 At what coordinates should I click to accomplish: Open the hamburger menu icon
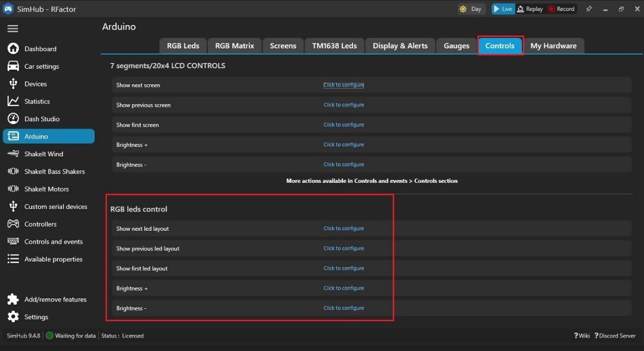(x=13, y=29)
